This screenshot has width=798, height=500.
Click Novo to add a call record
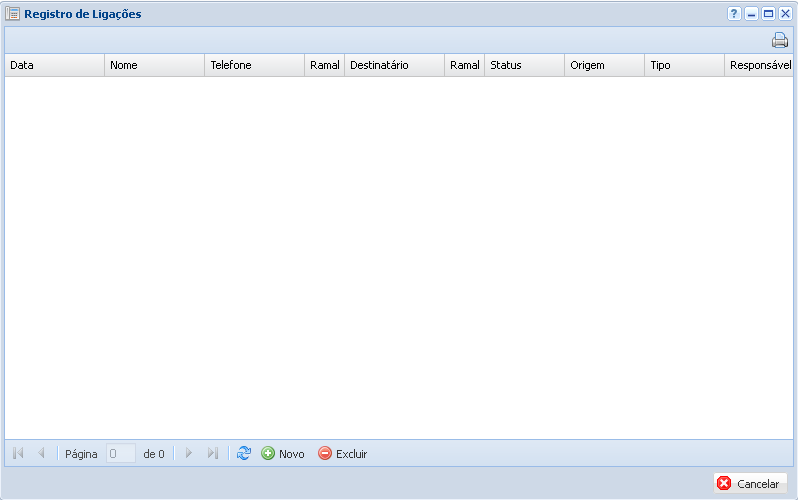pyautogui.click(x=283, y=454)
